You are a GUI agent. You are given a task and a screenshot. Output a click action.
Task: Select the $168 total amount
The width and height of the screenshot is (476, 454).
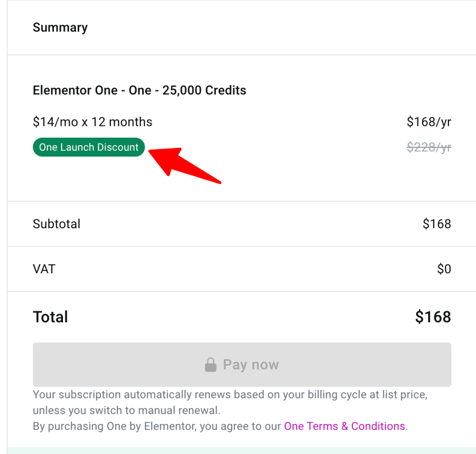click(x=433, y=317)
